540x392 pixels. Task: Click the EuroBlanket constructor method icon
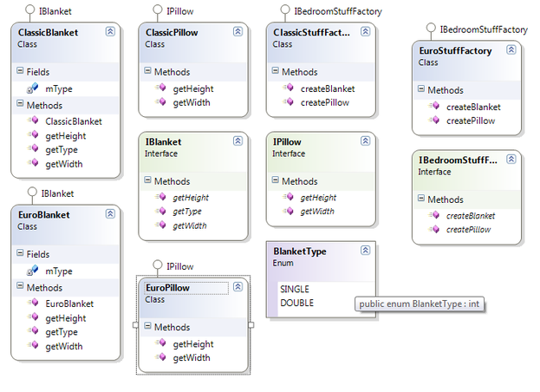point(32,304)
